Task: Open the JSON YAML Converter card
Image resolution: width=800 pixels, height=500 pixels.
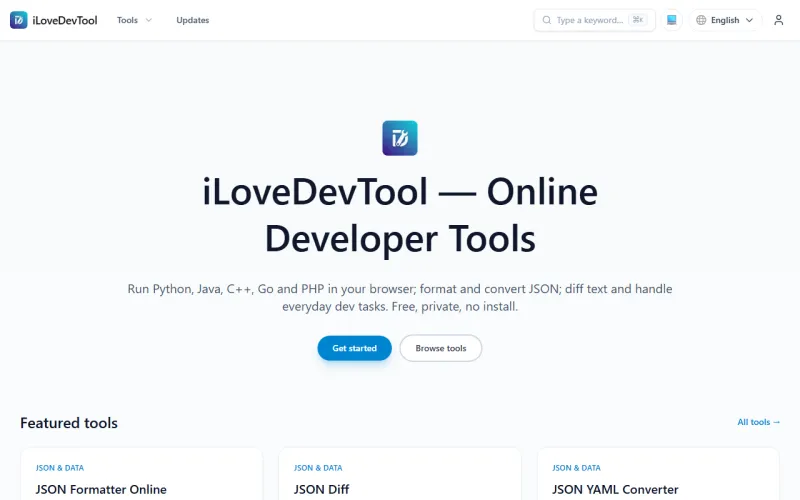Action: pos(658,474)
